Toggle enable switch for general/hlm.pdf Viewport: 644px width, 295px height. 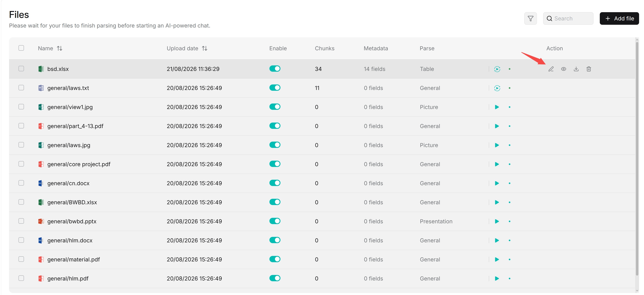tap(275, 278)
